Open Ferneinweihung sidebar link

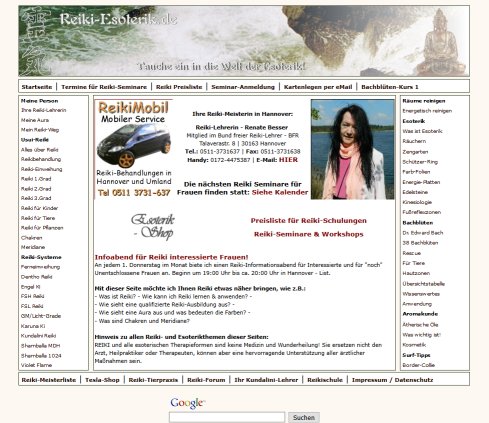pyautogui.click(x=40, y=267)
